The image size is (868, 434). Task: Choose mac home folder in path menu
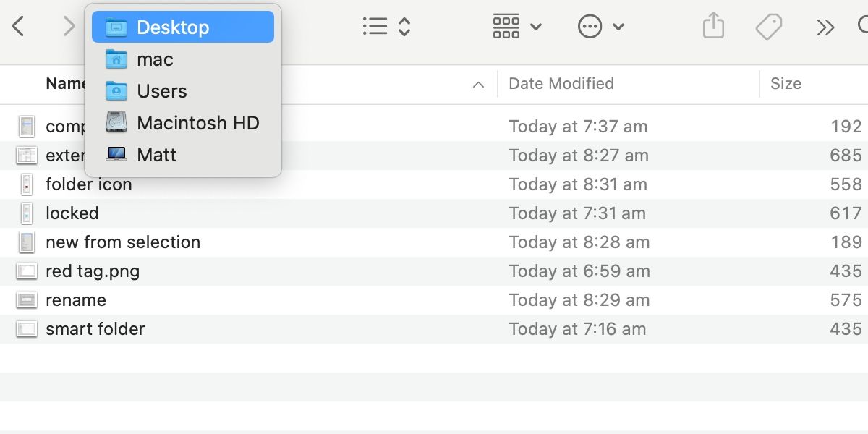(155, 59)
